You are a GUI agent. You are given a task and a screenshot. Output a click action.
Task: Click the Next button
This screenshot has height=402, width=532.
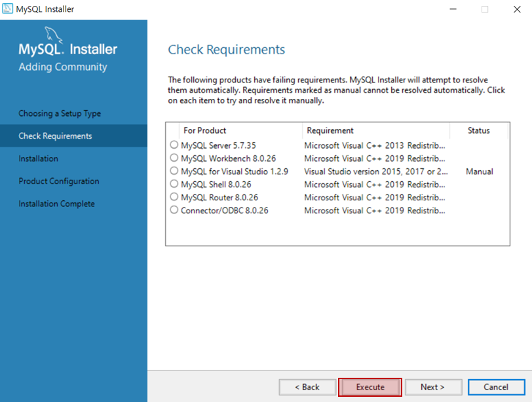tap(433, 387)
